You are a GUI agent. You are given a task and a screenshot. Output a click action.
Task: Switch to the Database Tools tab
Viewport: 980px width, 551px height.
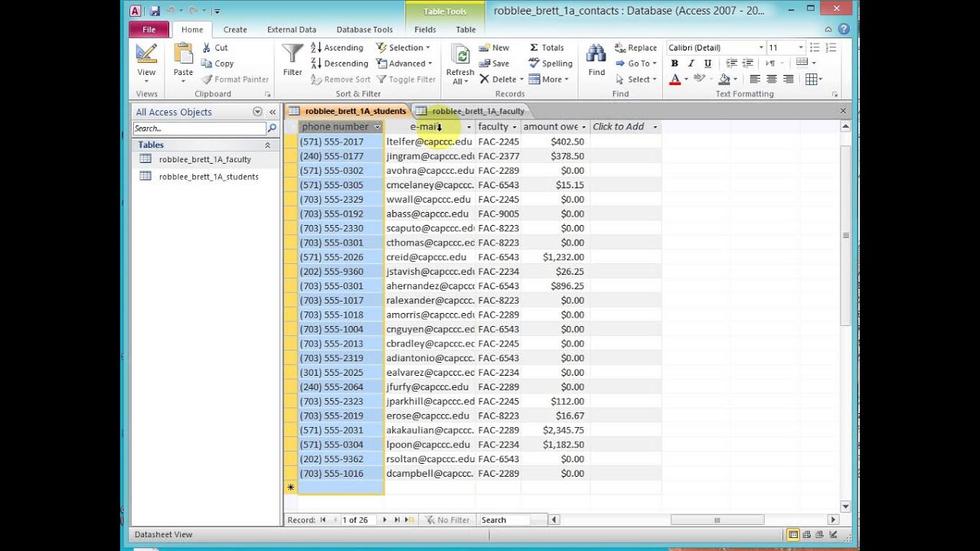click(364, 29)
